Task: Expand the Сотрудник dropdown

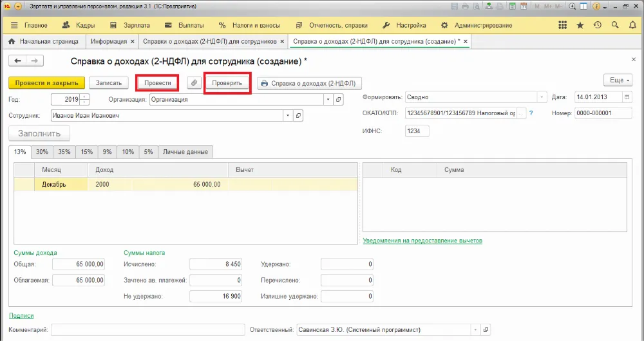Action: click(x=289, y=116)
